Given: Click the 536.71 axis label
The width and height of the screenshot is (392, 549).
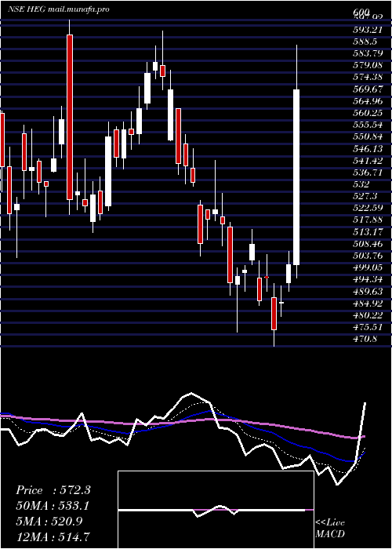Looking at the screenshot, I should point(367,173).
